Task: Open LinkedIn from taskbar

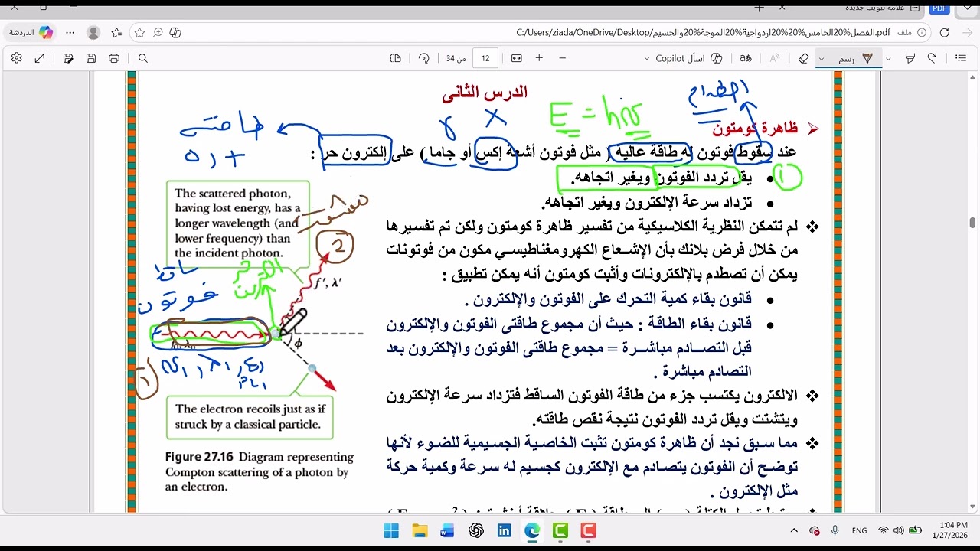Action: click(x=504, y=530)
